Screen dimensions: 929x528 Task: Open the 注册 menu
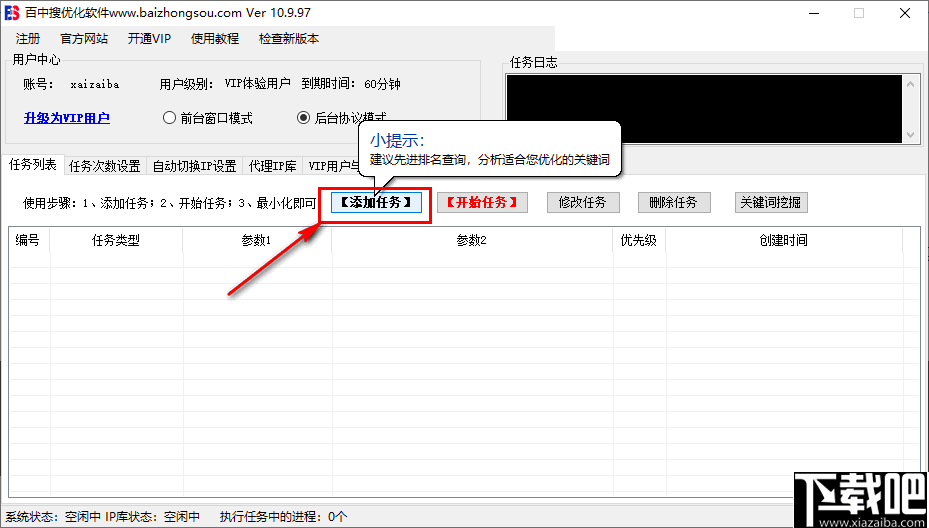click(28, 39)
